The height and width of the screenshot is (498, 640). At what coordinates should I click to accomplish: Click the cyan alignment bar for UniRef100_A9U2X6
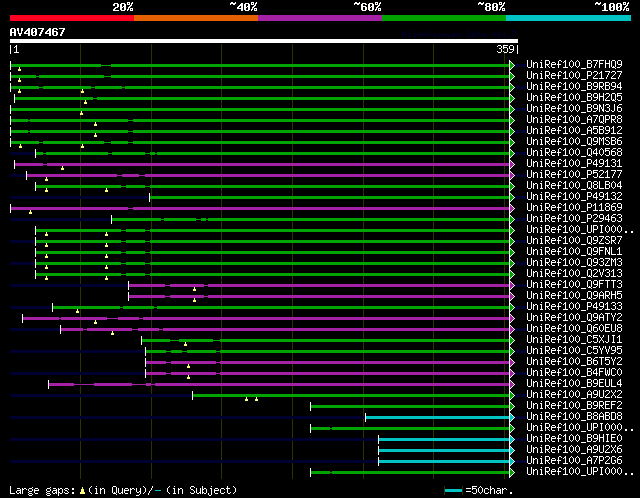[x=444, y=450]
